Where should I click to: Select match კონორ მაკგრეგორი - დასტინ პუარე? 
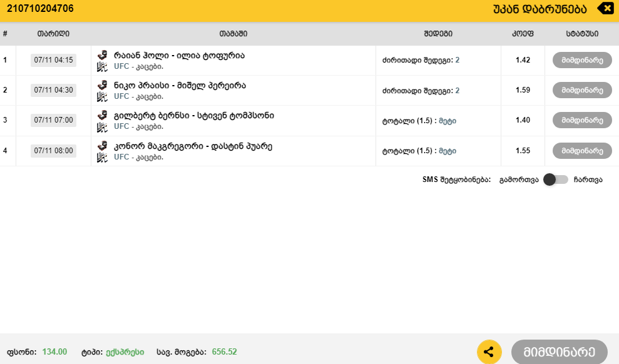click(x=193, y=146)
